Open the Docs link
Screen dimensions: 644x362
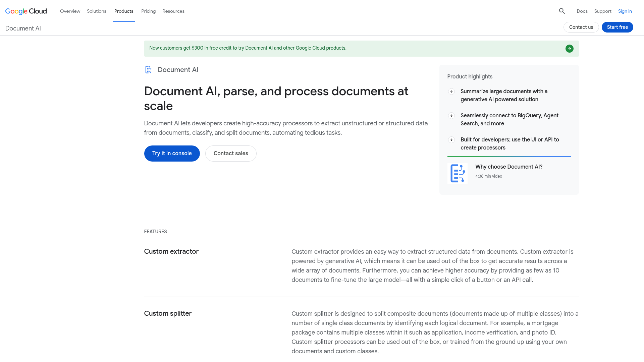(x=582, y=11)
